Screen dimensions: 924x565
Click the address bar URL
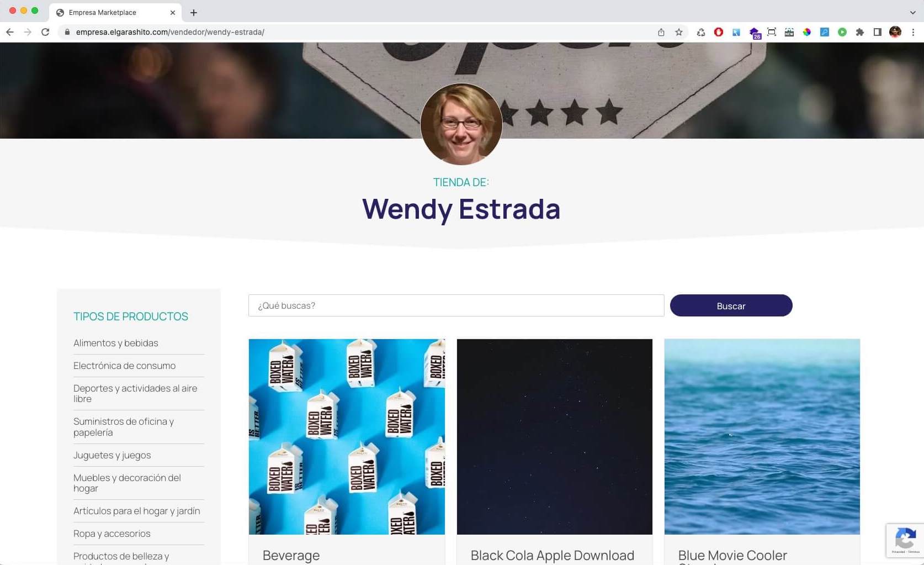pos(170,32)
